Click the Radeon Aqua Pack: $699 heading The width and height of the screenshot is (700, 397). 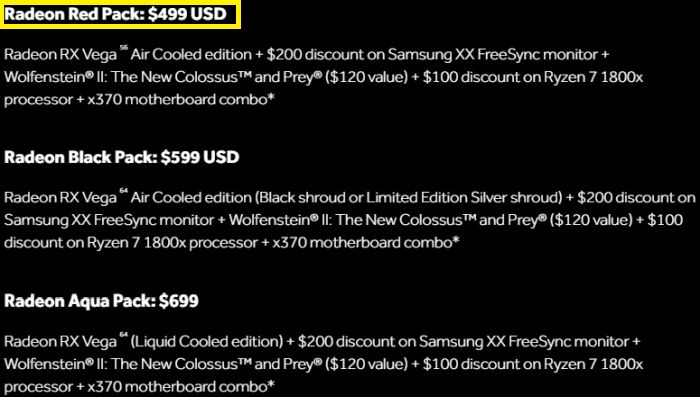pyautogui.click(x=101, y=301)
